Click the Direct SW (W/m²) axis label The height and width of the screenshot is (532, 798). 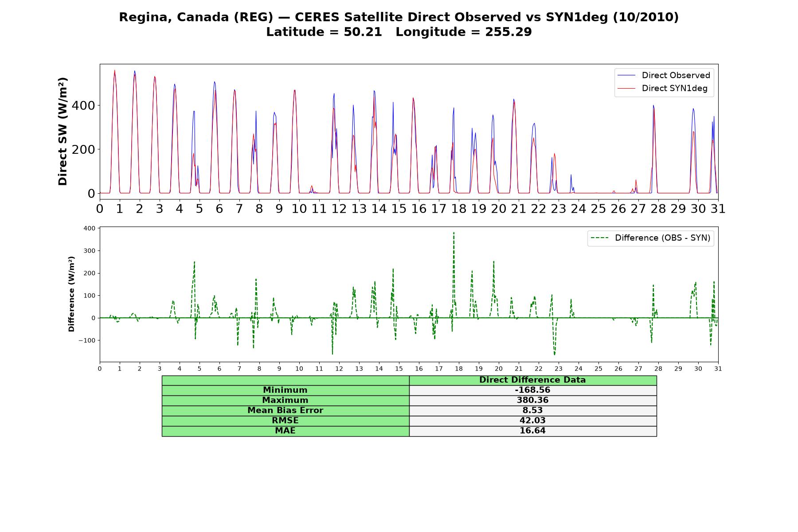coord(63,132)
